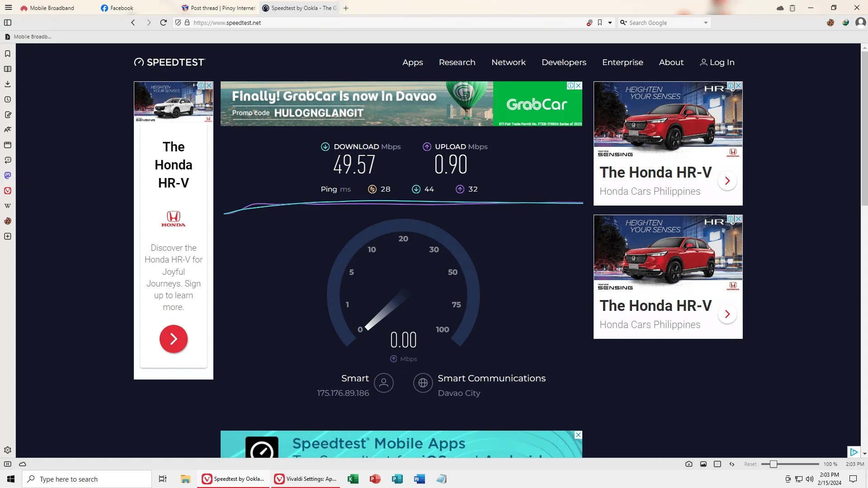Go back to previous page
This screenshot has height=488, width=868.
tap(133, 23)
